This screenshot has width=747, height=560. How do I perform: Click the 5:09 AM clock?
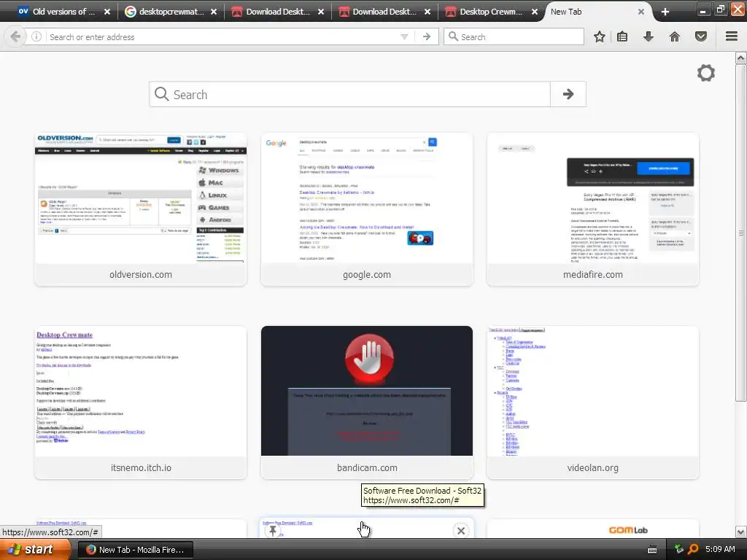[x=720, y=550]
